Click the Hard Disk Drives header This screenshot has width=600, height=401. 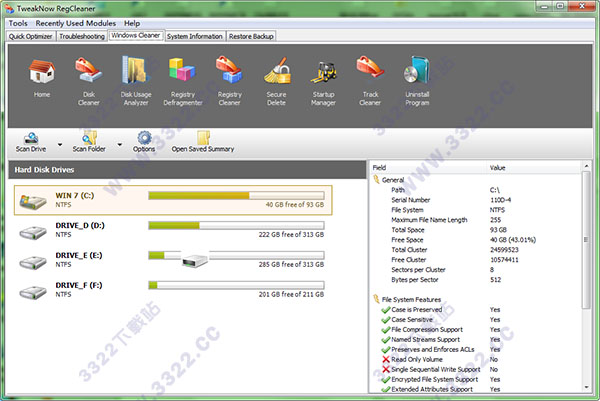(187, 170)
